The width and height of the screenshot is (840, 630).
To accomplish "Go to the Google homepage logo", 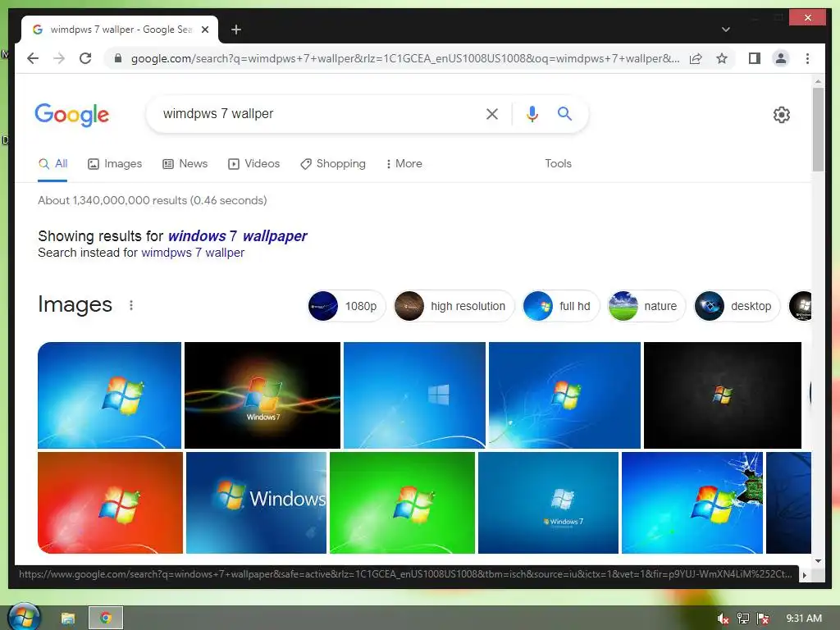I will click(72, 115).
